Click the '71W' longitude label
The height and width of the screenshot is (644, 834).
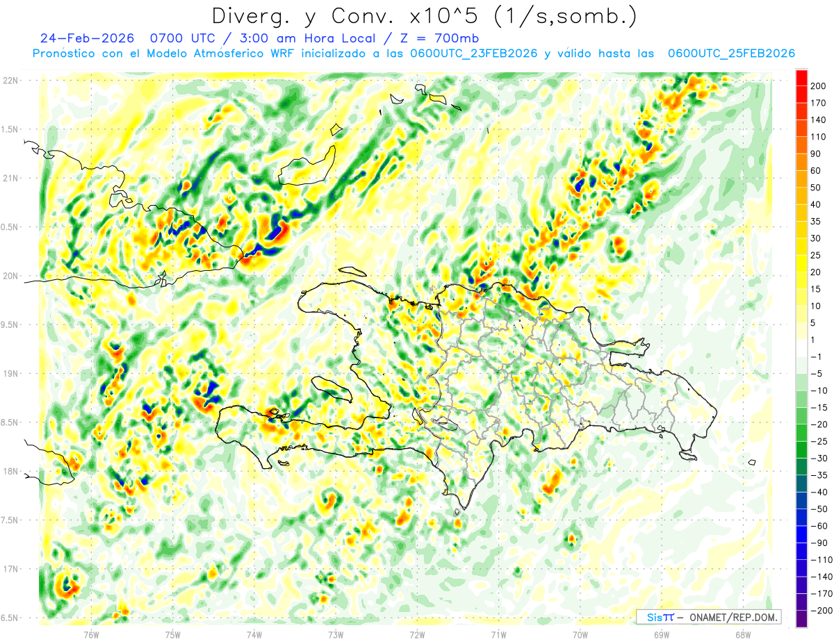[498, 634]
